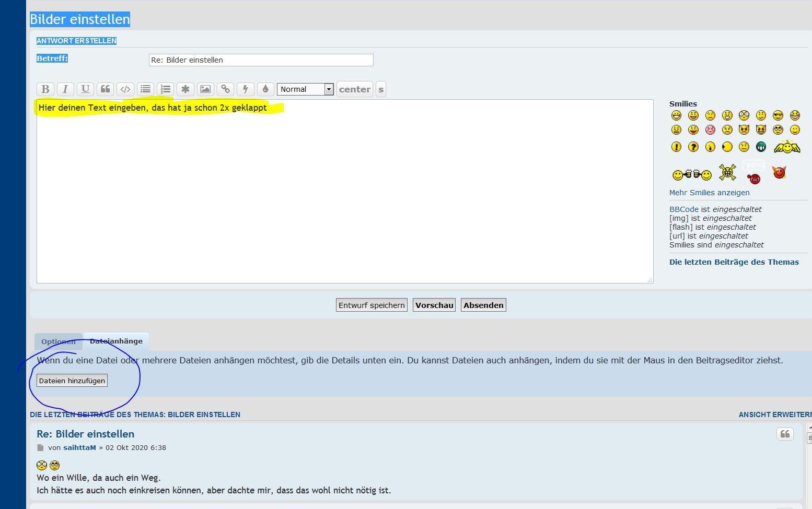
Task: Switch to the Optionen tab
Action: (59, 342)
